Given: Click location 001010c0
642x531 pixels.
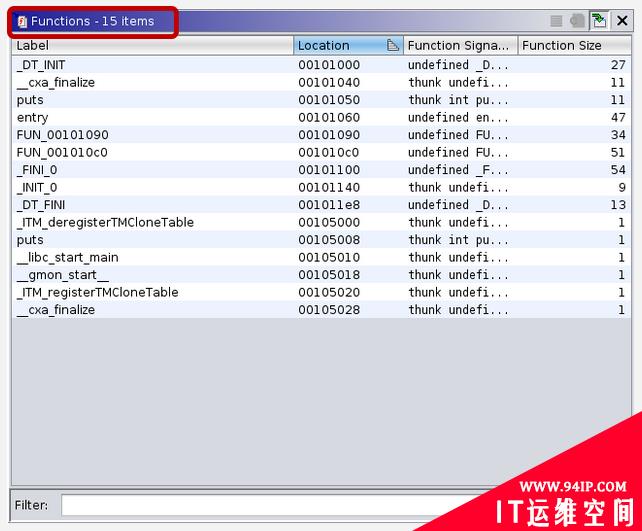Looking at the screenshot, I should coord(329,152).
